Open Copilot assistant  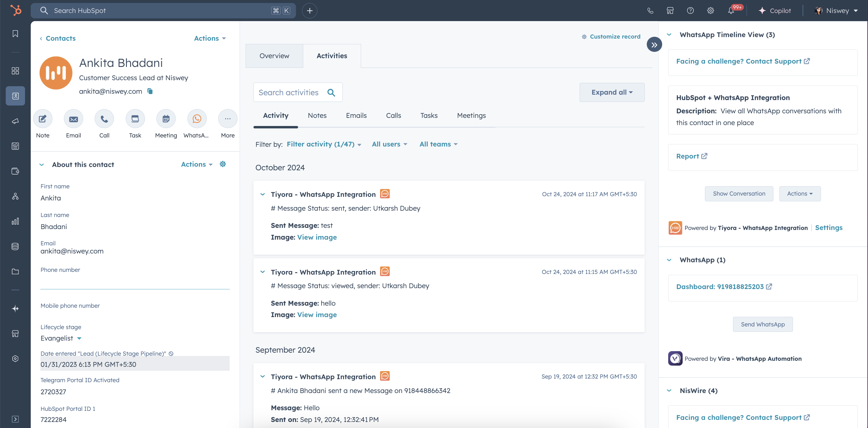point(774,11)
